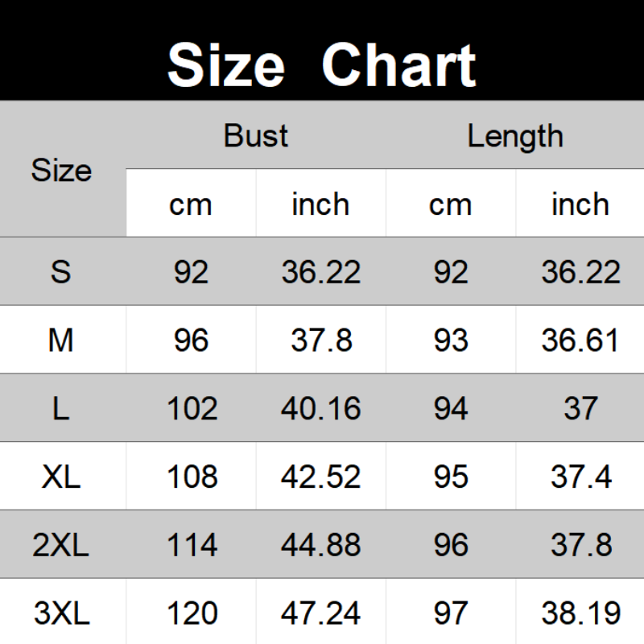Pick the 3XL size row label

point(62,614)
